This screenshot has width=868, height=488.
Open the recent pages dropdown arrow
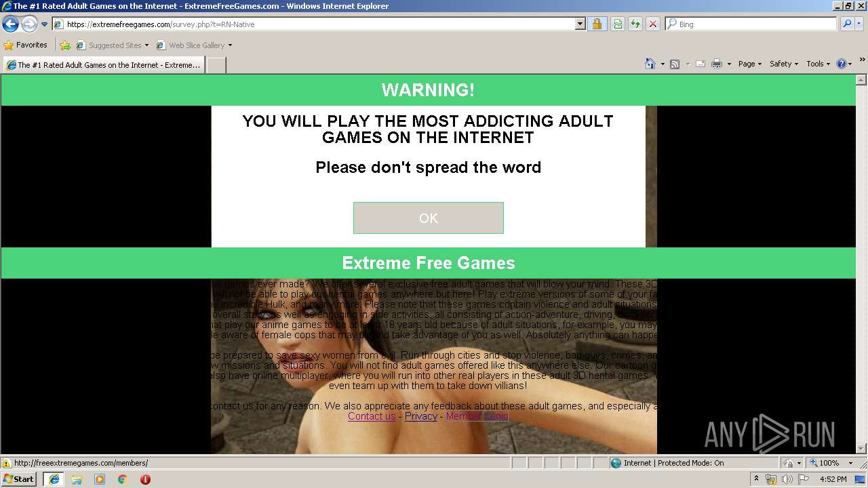click(45, 24)
